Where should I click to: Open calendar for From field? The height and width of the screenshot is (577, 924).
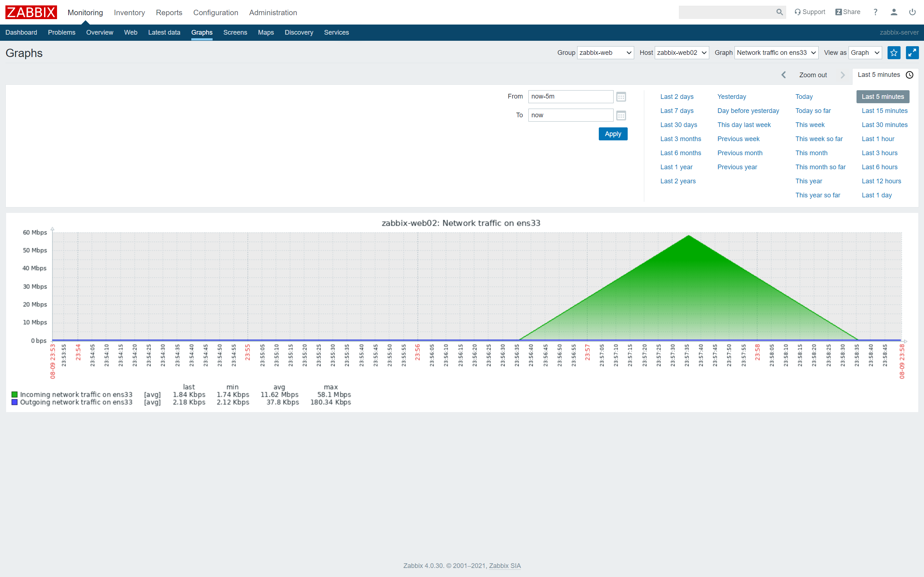[x=621, y=97]
